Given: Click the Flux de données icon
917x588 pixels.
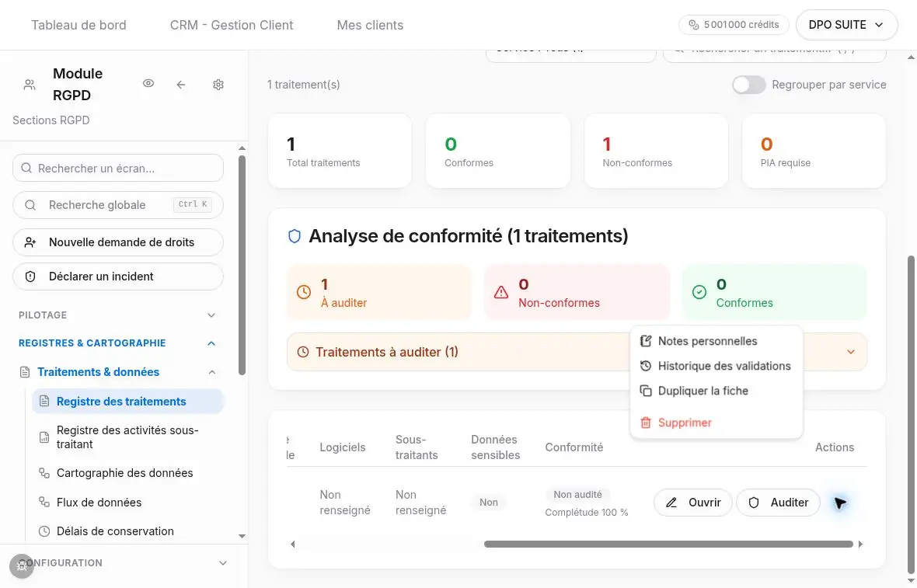Looking at the screenshot, I should [44, 502].
